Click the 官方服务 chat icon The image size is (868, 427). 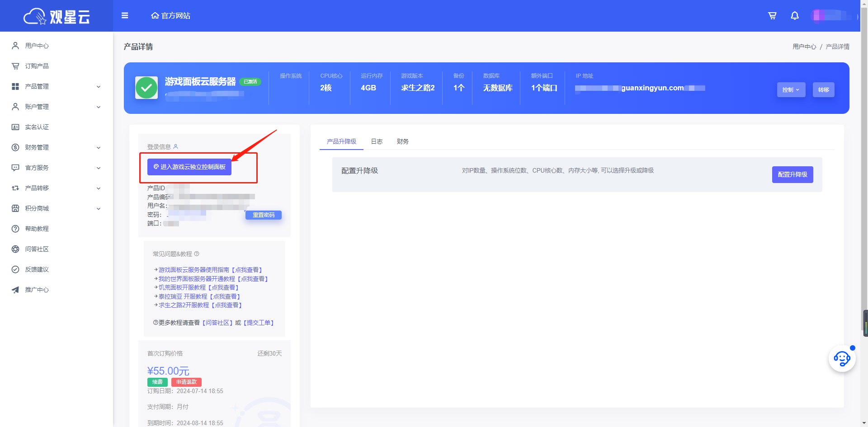[15, 168]
